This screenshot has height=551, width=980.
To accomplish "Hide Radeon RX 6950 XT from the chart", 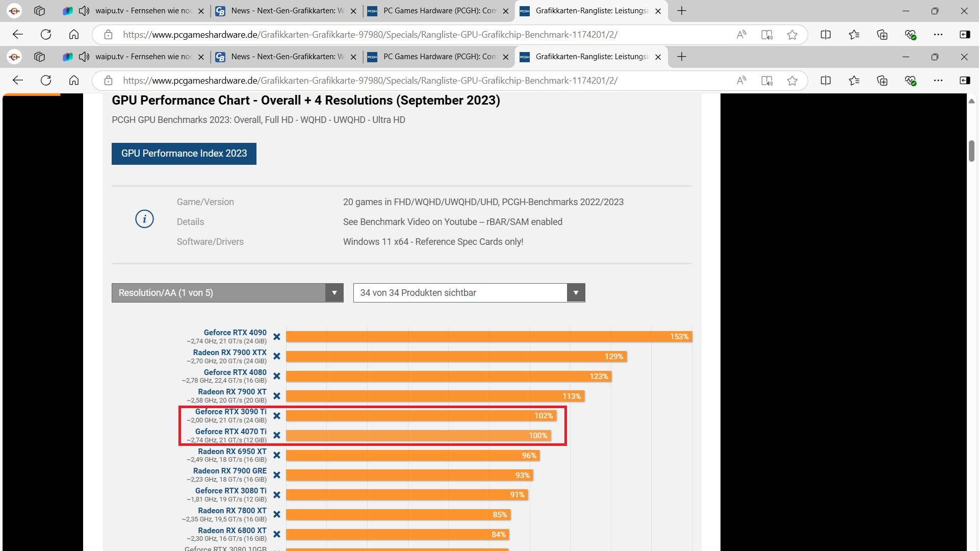I will [277, 456].
